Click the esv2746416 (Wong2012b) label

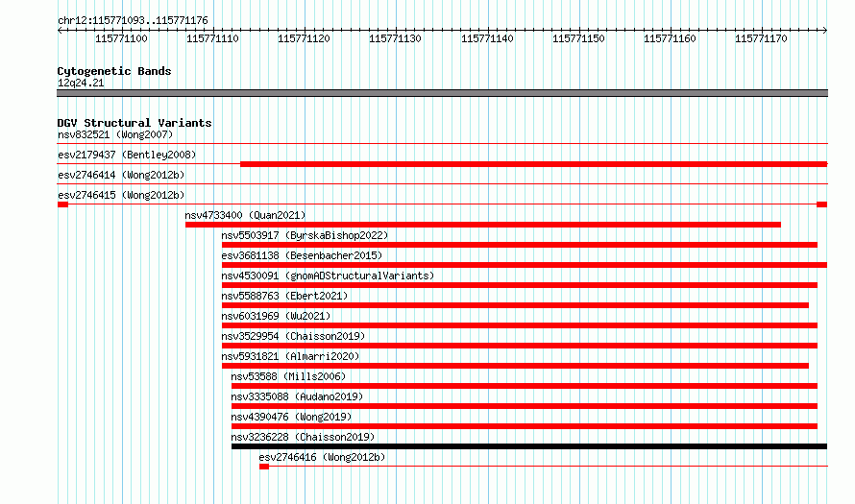322,457
